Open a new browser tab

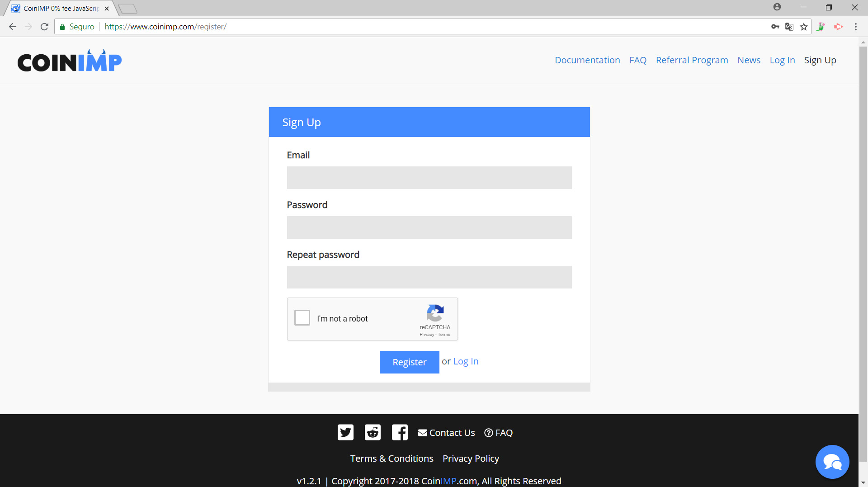128,9
